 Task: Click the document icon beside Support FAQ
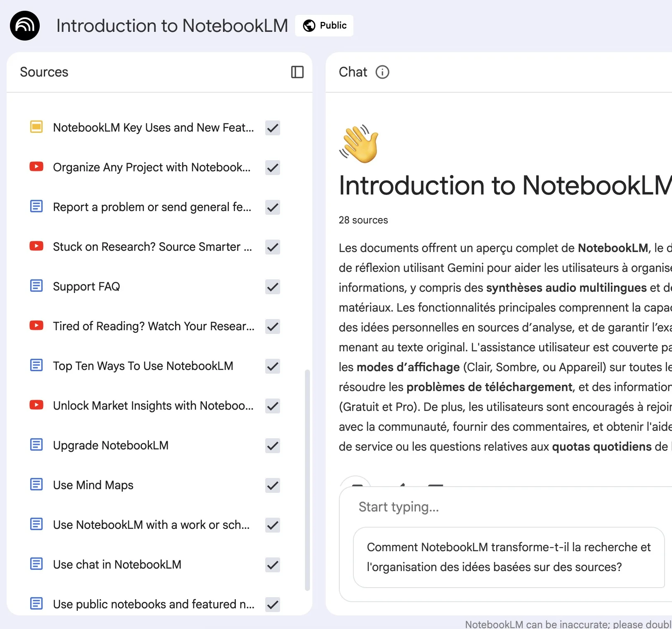pos(36,286)
